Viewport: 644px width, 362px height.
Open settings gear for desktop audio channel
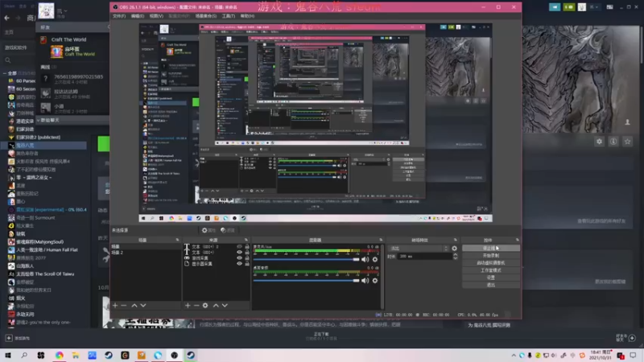point(374,281)
